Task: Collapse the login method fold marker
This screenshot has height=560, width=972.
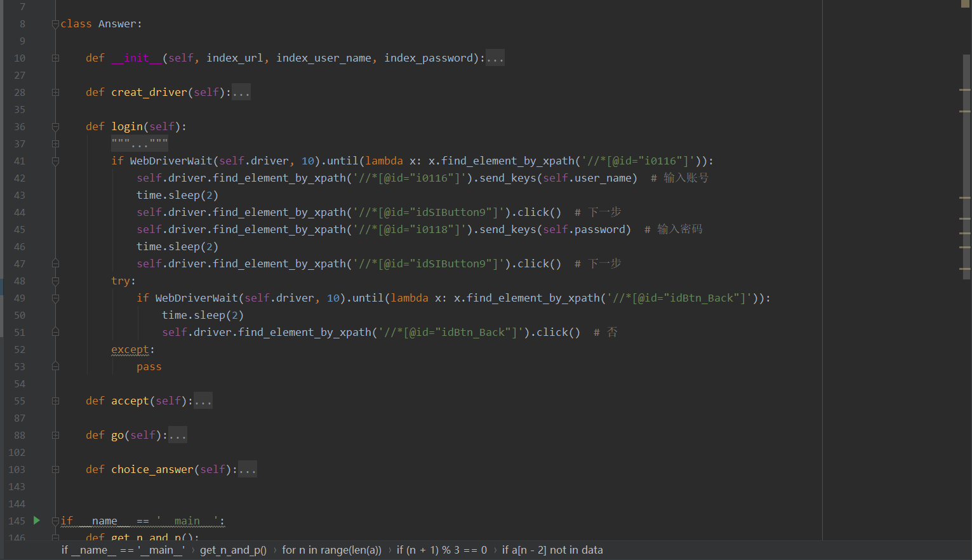Action: coord(55,127)
